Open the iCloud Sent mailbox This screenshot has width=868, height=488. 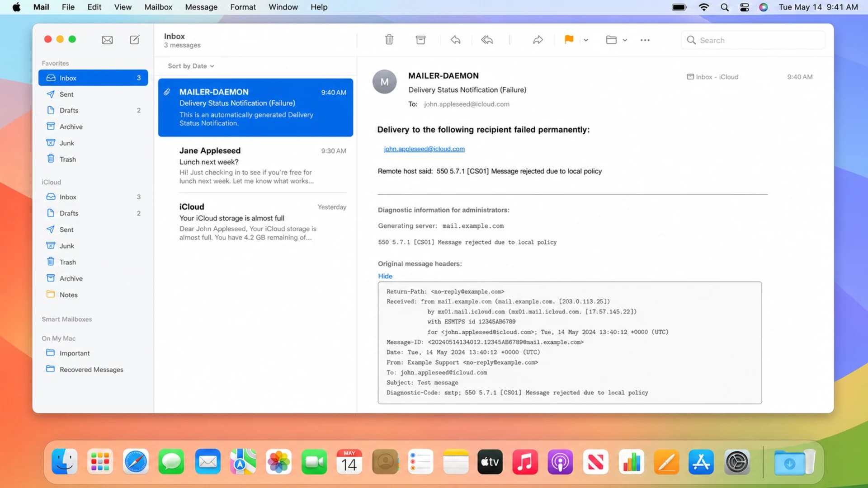coord(93,230)
